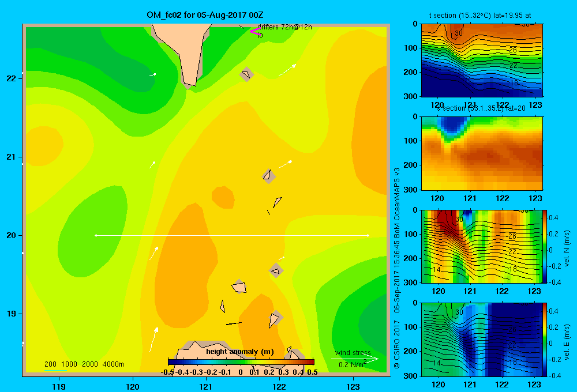Click the latitude 21 label on main map axis
Image resolution: width=577 pixels, height=392 pixels.
11,157
